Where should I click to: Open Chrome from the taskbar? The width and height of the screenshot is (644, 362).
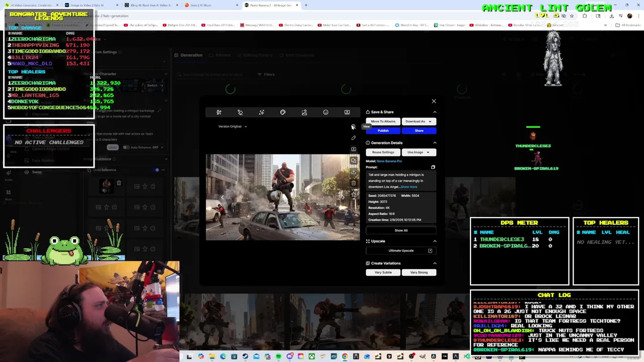coord(345,356)
